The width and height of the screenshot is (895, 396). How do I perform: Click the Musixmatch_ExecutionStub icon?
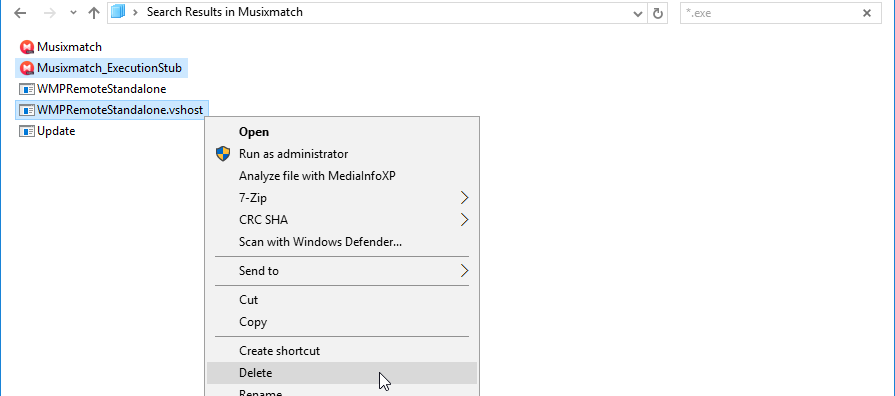coord(27,68)
